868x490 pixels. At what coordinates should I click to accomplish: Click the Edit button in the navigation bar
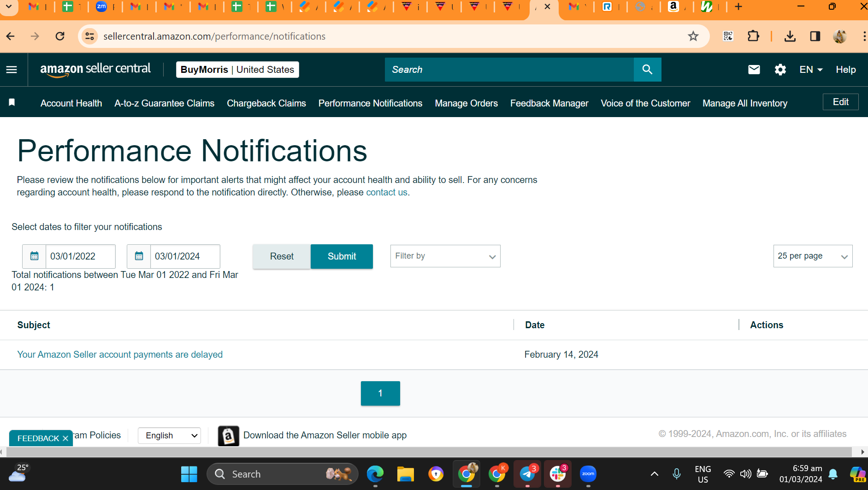[x=841, y=102]
